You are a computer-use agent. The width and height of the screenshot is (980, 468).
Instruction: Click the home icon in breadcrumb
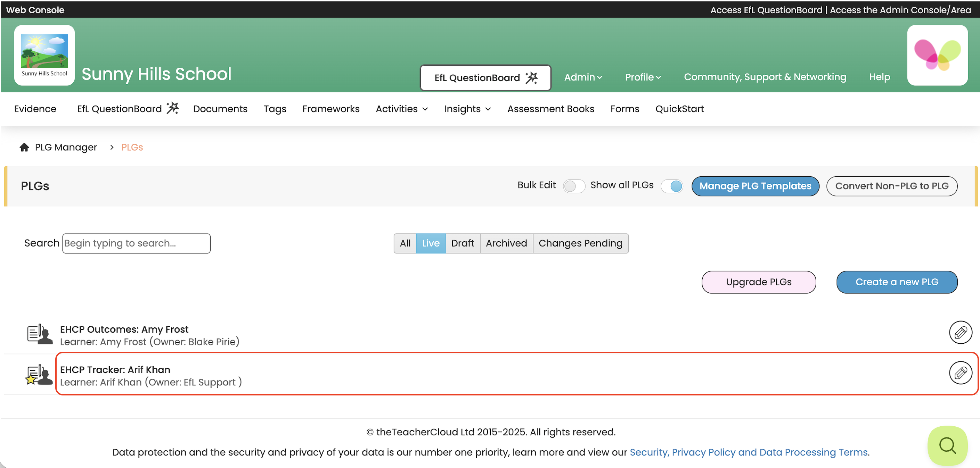pos(24,147)
